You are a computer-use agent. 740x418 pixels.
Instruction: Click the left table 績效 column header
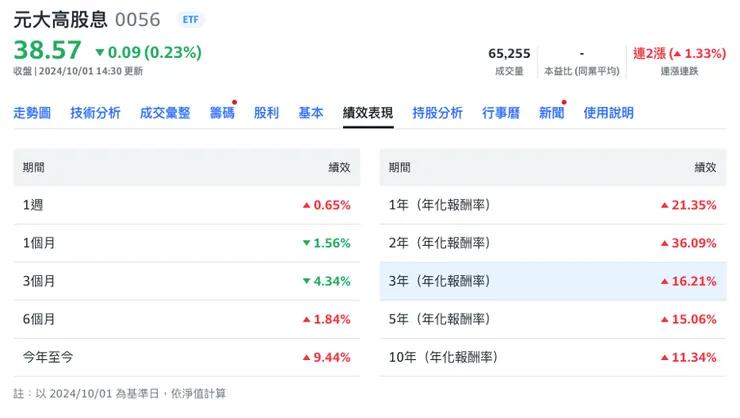pos(340,167)
